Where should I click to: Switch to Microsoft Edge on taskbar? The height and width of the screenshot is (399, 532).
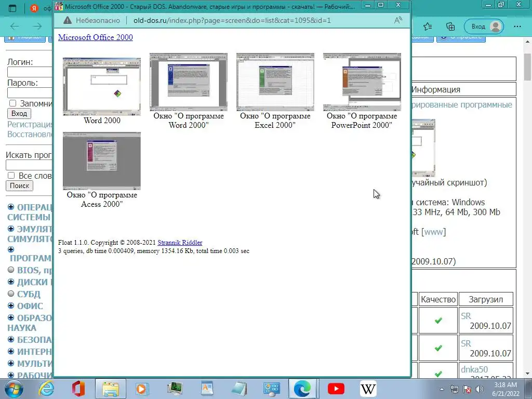(x=303, y=389)
